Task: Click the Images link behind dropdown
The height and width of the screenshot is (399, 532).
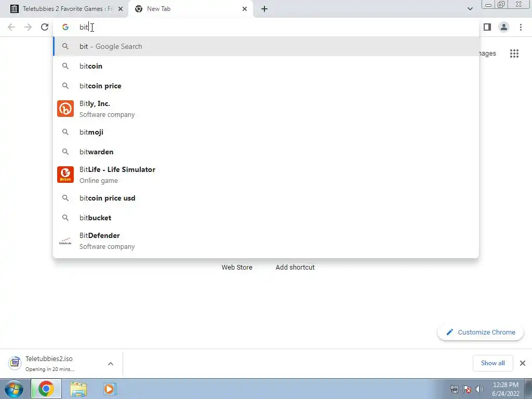Action: pos(487,54)
